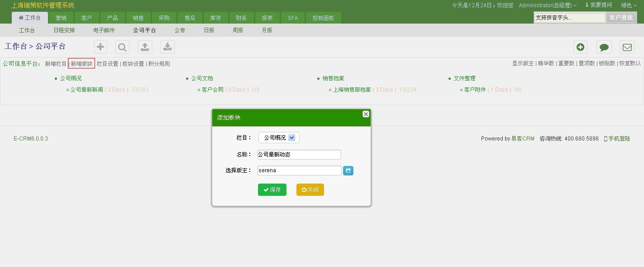The width and height of the screenshot is (644, 267).
Task: Switch to the 采购 tab
Action: (x=164, y=18)
